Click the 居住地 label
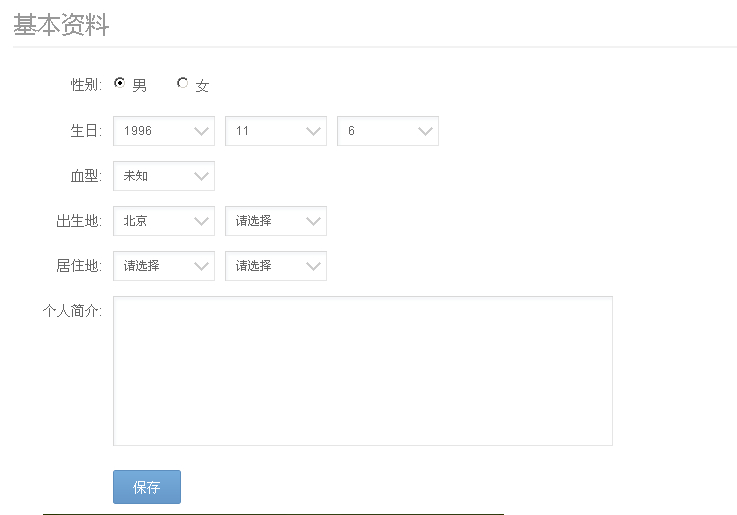Screen dimensions: 737x515 [x=79, y=266]
